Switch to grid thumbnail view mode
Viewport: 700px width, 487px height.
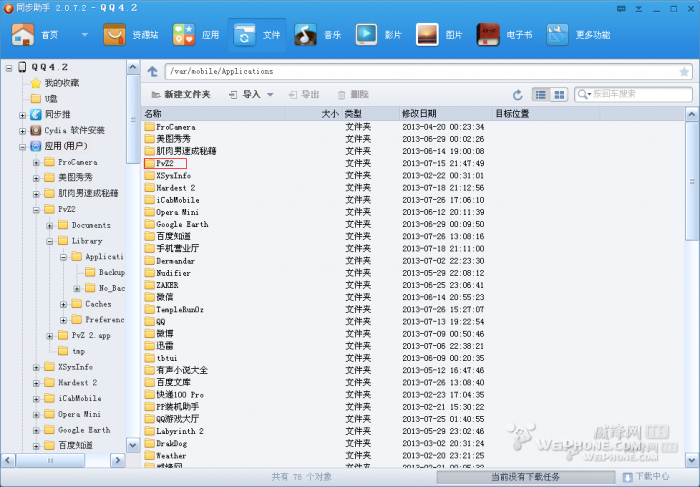pyautogui.click(x=559, y=95)
